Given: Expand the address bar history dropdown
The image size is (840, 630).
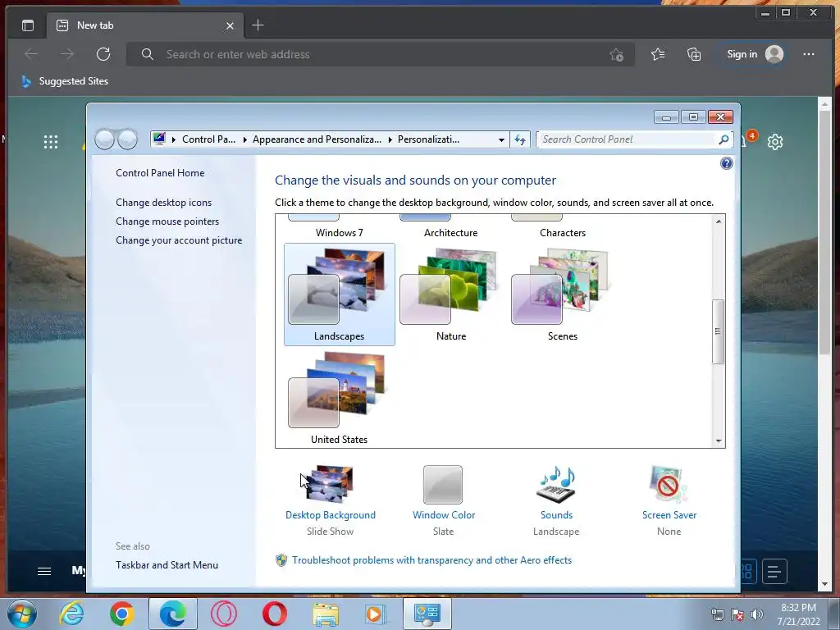Looking at the screenshot, I should [501, 139].
